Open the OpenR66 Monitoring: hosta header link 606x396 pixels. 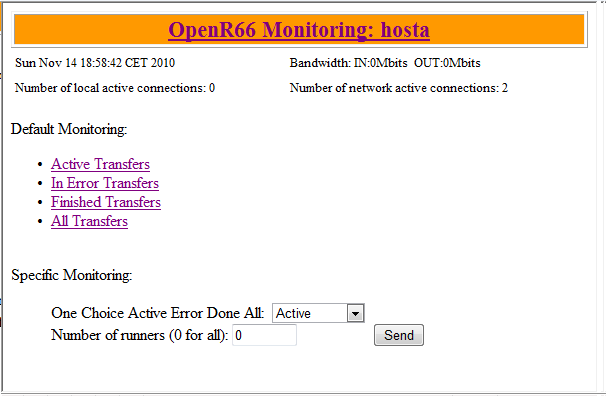tap(299, 30)
